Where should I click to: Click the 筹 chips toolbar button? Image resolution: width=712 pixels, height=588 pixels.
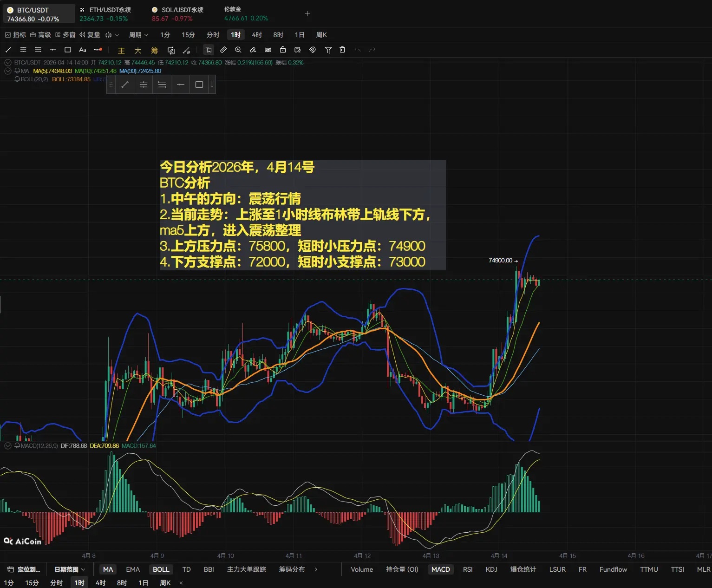155,50
